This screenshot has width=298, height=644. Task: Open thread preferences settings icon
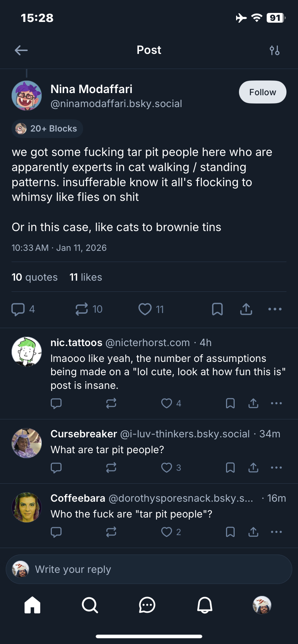pyautogui.click(x=275, y=50)
